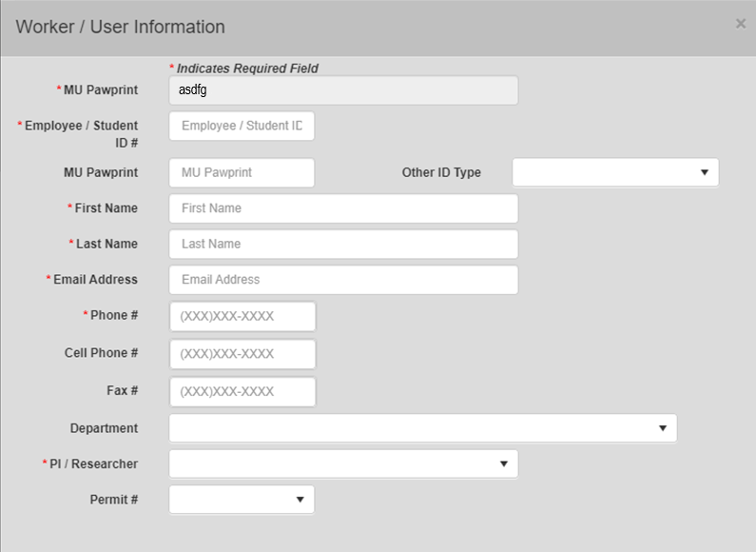This screenshot has height=552, width=756.
Task: Focus the Email Address input box
Action: tap(343, 280)
